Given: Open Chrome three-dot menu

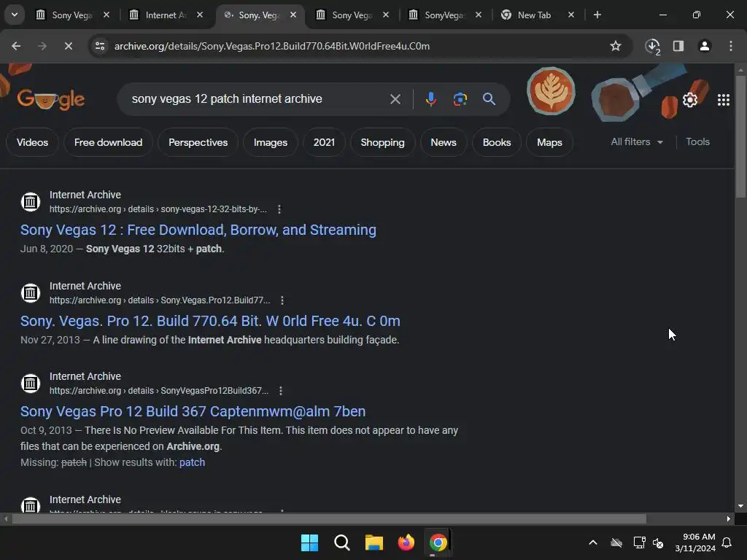Looking at the screenshot, I should tap(731, 46).
